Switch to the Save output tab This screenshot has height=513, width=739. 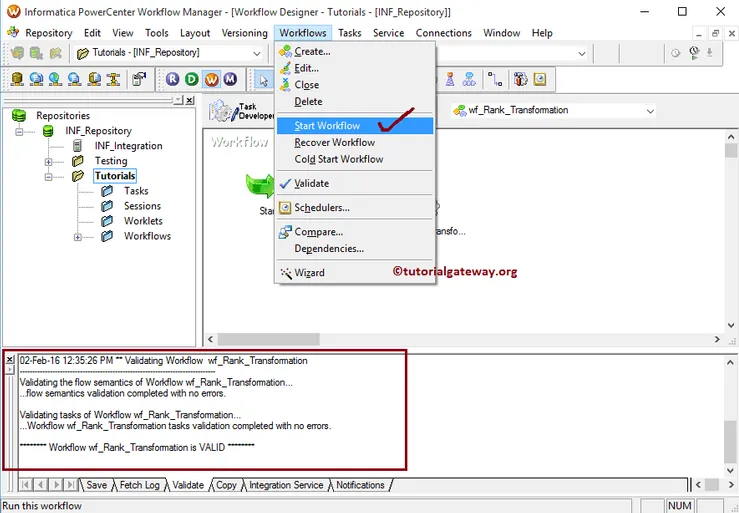click(x=97, y=485)
